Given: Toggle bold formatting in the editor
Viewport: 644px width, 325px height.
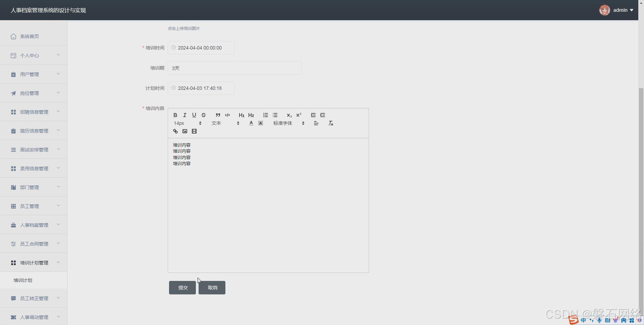Looking at the screenshot, I should [x=175, y=115].
